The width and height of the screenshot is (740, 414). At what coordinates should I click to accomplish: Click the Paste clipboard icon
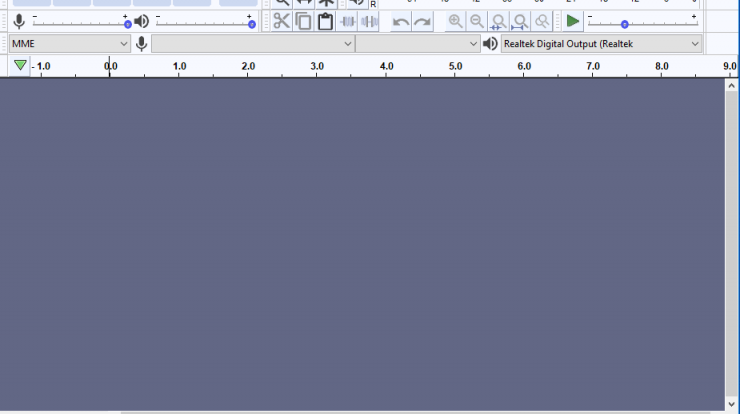[325, 21]
